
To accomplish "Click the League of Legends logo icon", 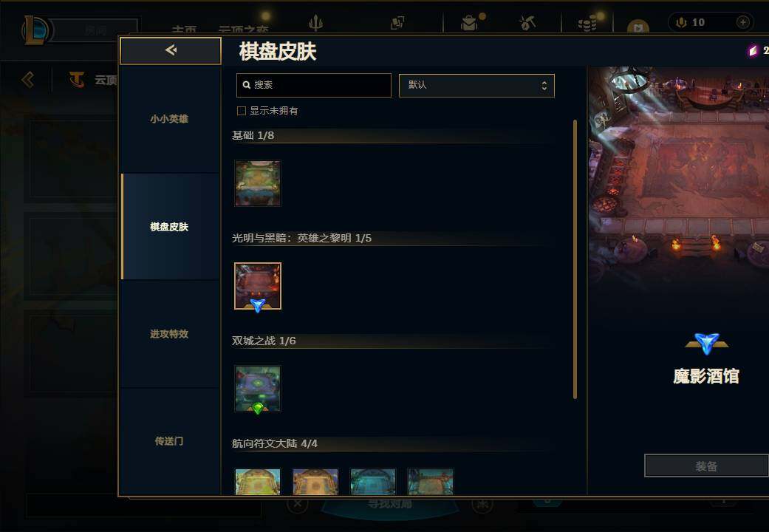I will click(x=35, y=30).
